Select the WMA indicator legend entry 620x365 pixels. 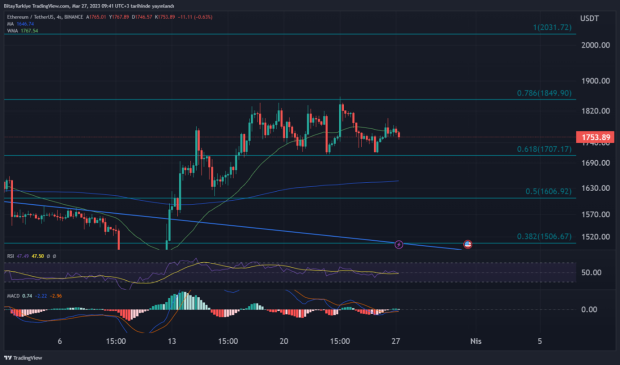(x=23, y=30)
